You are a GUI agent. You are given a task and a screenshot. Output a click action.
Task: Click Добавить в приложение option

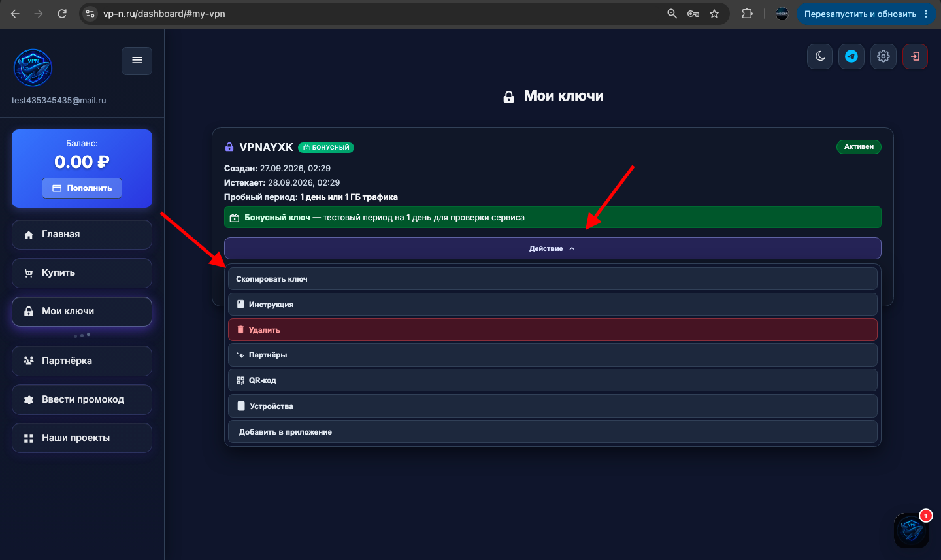click(552, 432)
